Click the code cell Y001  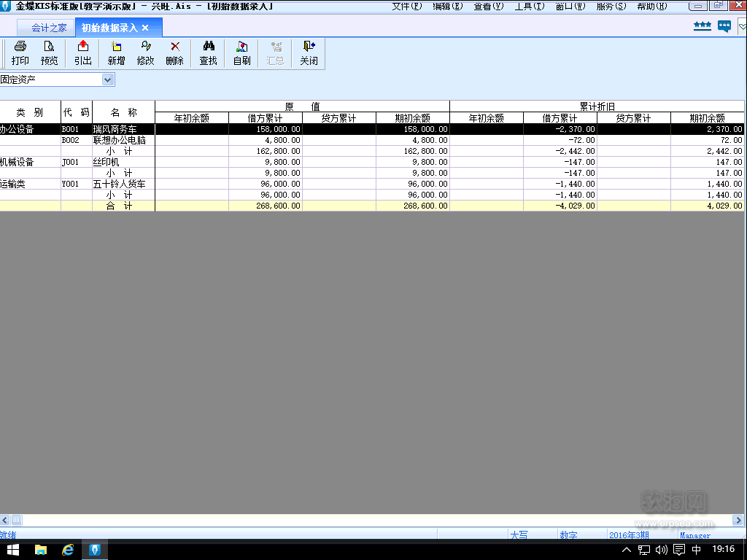pyautogui.click(x=77, y=184)
